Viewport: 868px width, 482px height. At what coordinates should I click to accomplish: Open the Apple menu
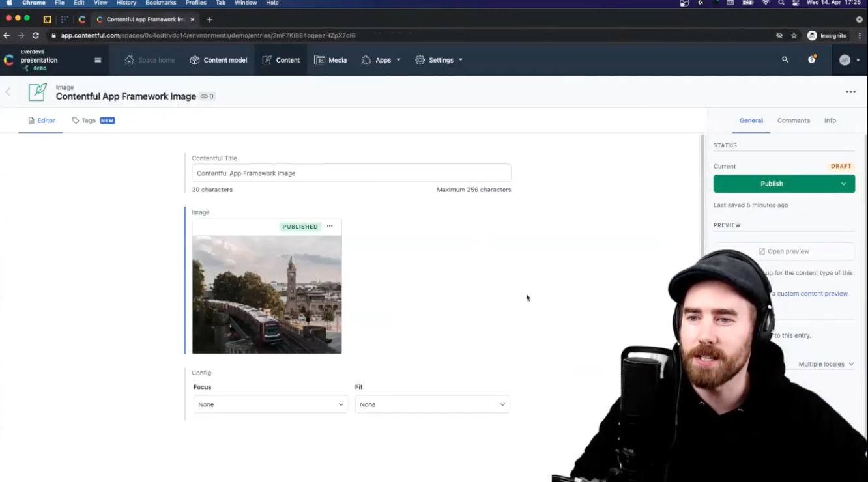point(9,3)
